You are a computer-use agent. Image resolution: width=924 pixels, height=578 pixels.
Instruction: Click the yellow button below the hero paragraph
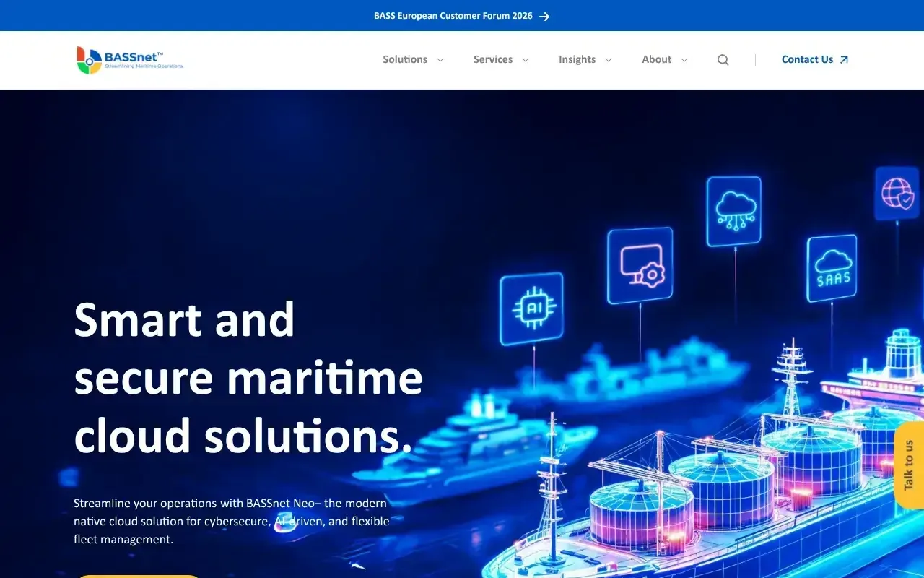137,576
